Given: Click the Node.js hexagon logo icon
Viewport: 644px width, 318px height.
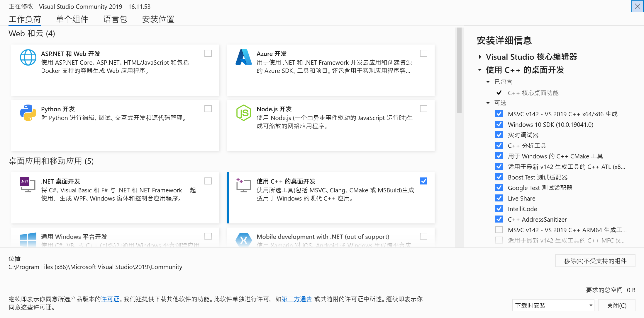Looking at the screenshot, I should tap(243, 113).
